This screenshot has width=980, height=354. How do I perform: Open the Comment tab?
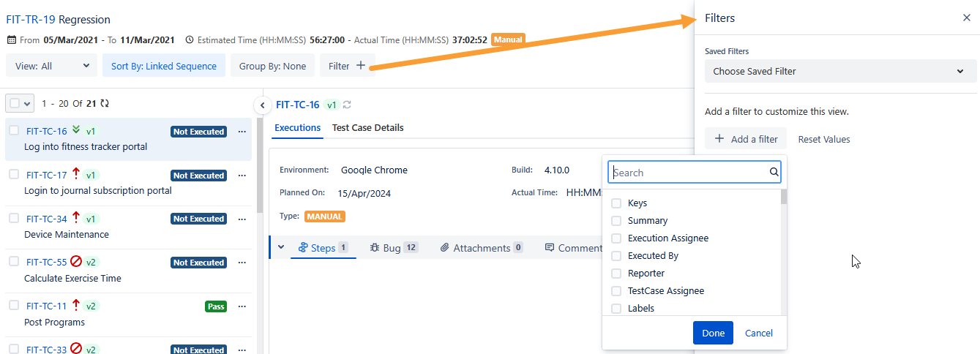(x=575, y=248)
